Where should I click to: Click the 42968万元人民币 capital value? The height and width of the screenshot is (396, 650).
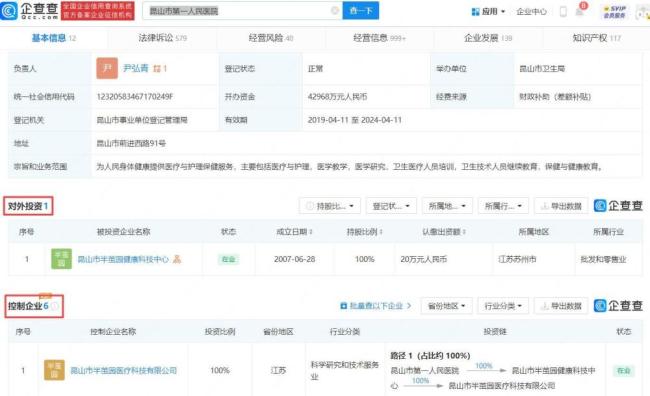pos(337,97)
